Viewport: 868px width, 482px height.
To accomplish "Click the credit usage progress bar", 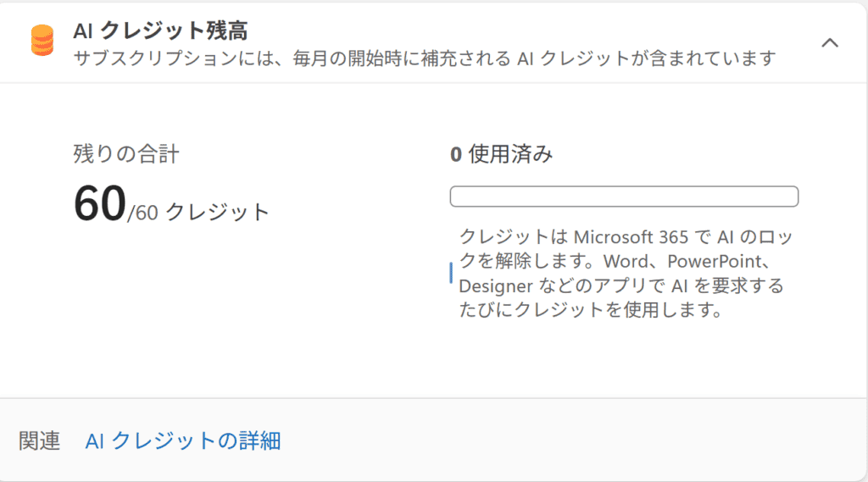I will 624,197.
